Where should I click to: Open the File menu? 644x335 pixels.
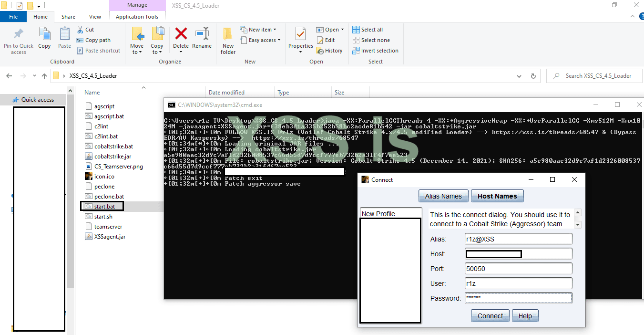(13, 16)
